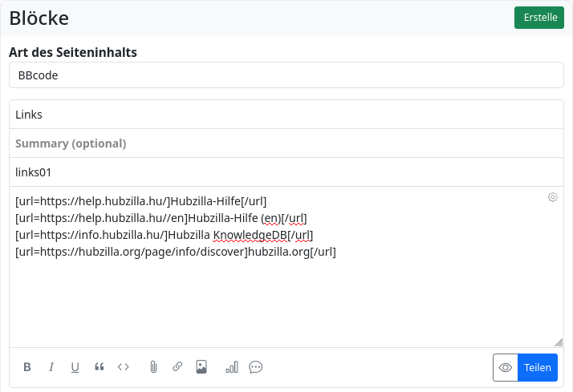
Task: Show preview with the eye button
Action: coord(506,367)
